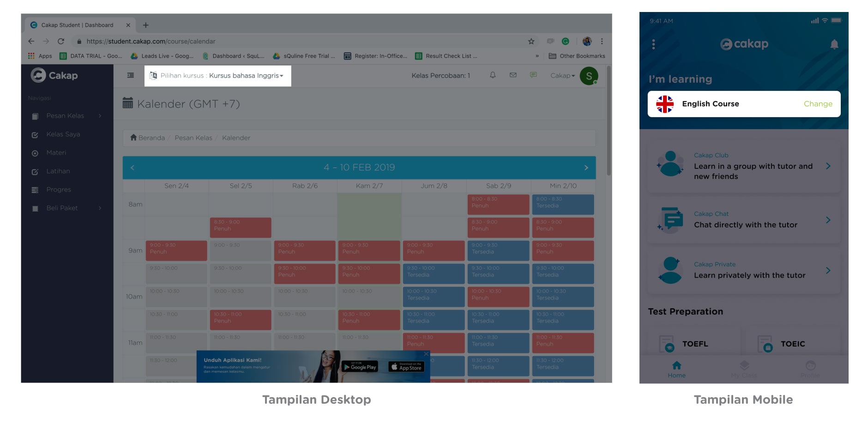Close the Cakap Student Dashboard tab
Image resolution: width=868 pixels, height=424 pixels.
click(x=128, y=25)
